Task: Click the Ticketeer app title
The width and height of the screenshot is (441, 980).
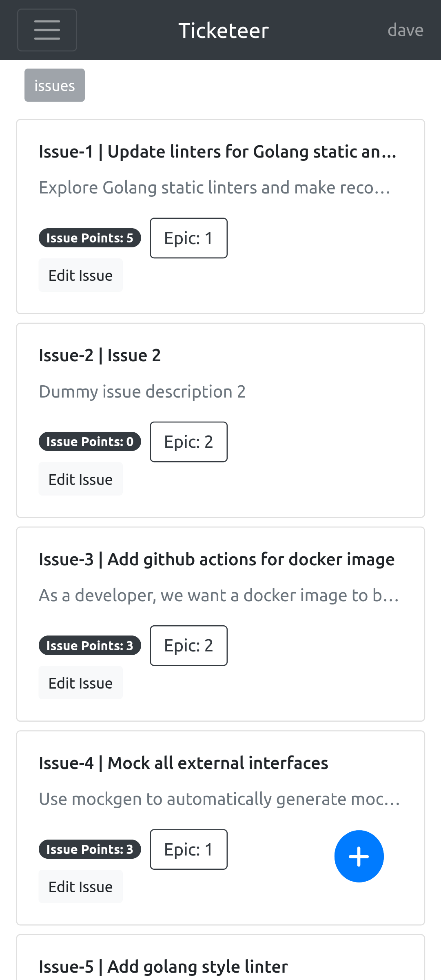Action: 224,30
